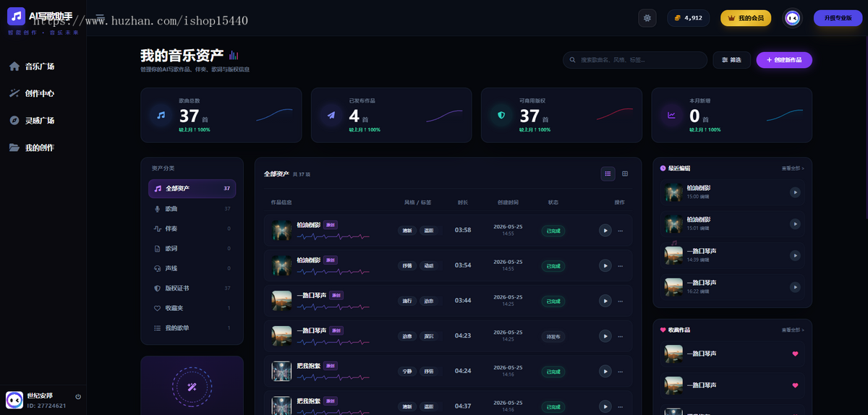Open more options for 03:58 track
The image size is (868, 415).
621,231
